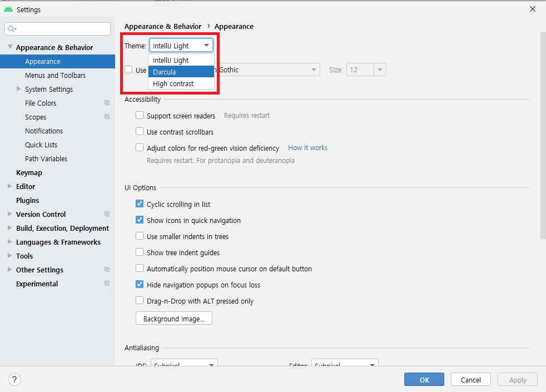Screen dimensions: 546x392
Task: Click the project-level icon next to Other Settings
Action: pos(107,270)
